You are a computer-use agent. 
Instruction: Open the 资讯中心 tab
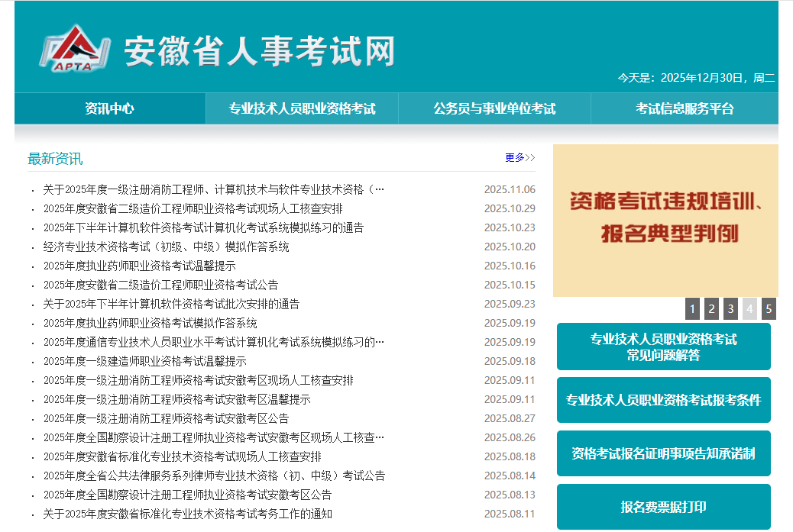tap(109, 108)
